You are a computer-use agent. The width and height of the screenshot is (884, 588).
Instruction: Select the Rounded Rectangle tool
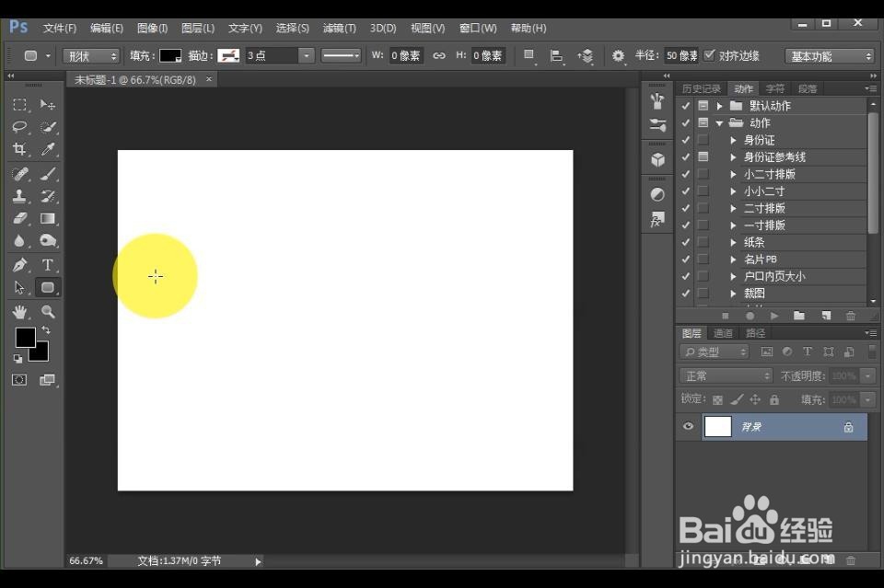48,288
